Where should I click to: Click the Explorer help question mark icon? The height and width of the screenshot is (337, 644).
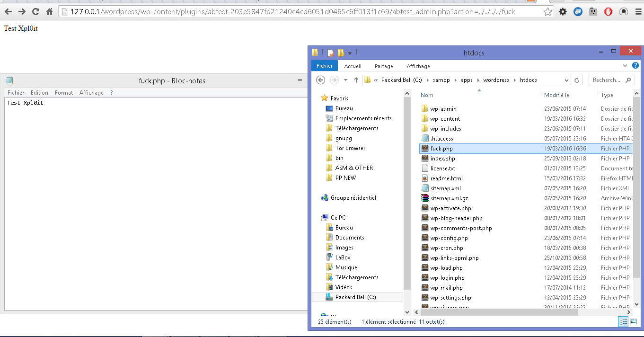click(x=635, y=66)
